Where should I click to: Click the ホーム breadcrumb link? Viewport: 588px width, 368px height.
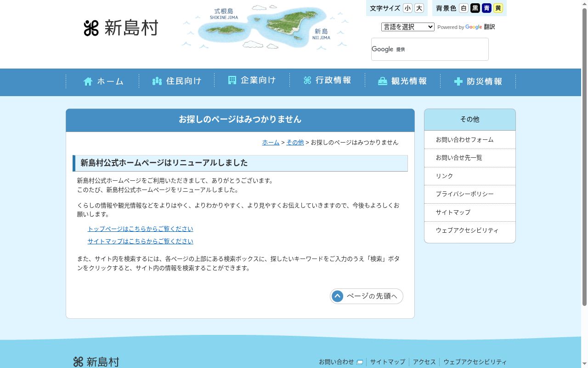click(271, 143)
